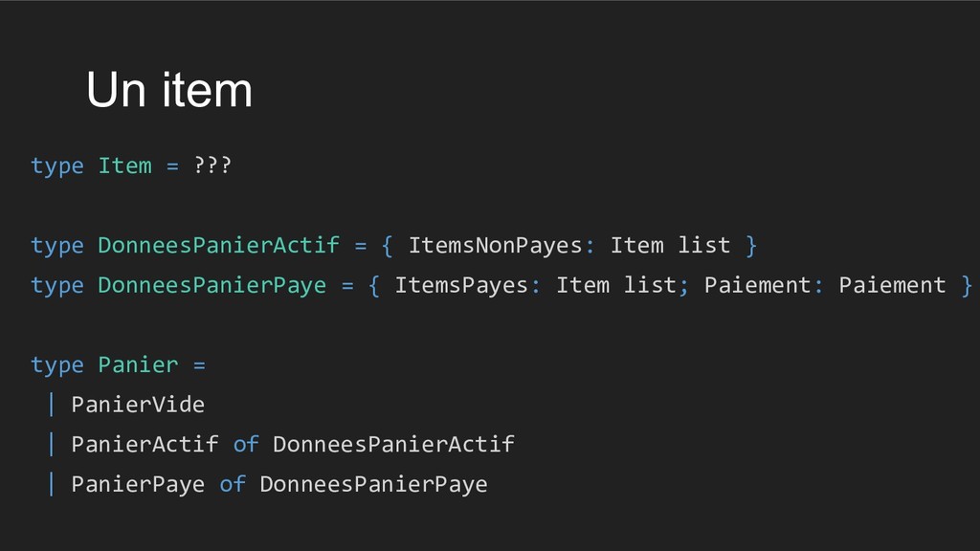This screenshot has width=980, height=551.
Task: Select the 'Item' type name on first line
Action: tap(125, 165)
